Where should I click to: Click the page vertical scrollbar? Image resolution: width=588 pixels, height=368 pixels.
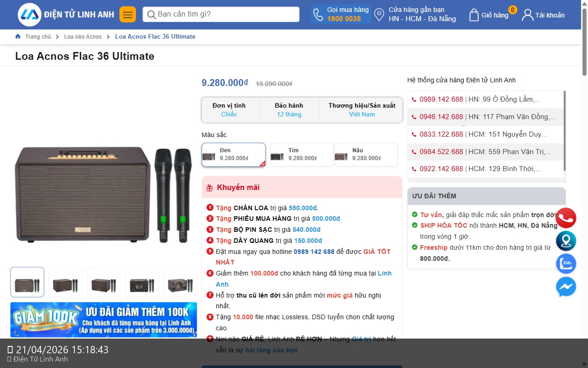pyautogui.click(x=585, y=41)
